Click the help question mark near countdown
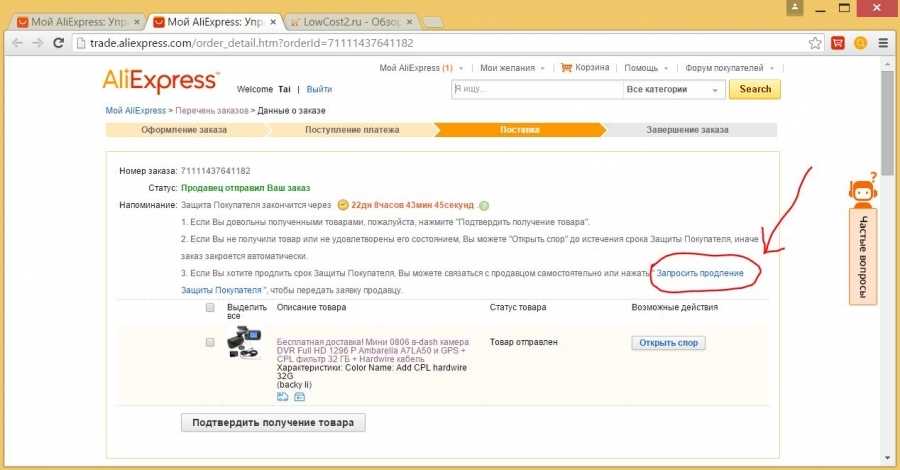The height and width of the screenshot is (470, 900). click(x=484, y=205)
